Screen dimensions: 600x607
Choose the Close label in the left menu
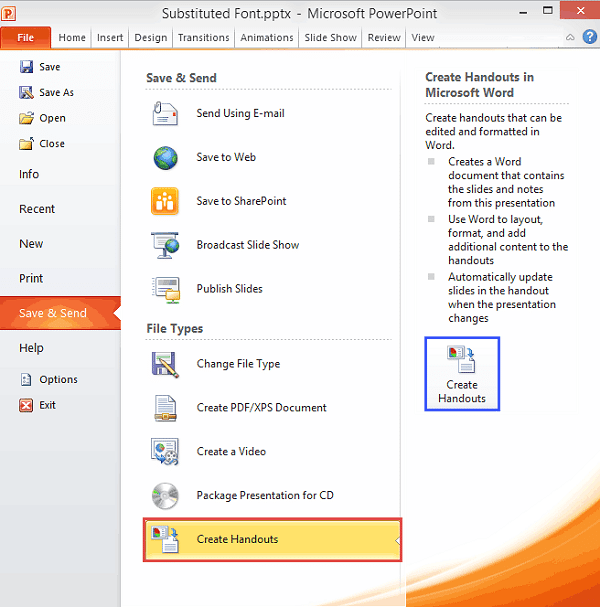tap(52, 144)
